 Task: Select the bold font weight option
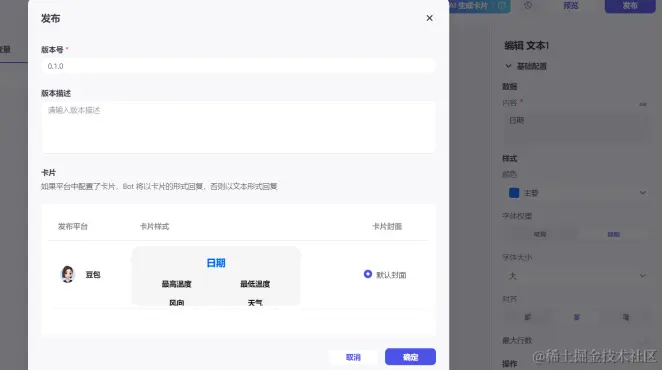coord(614,234)
